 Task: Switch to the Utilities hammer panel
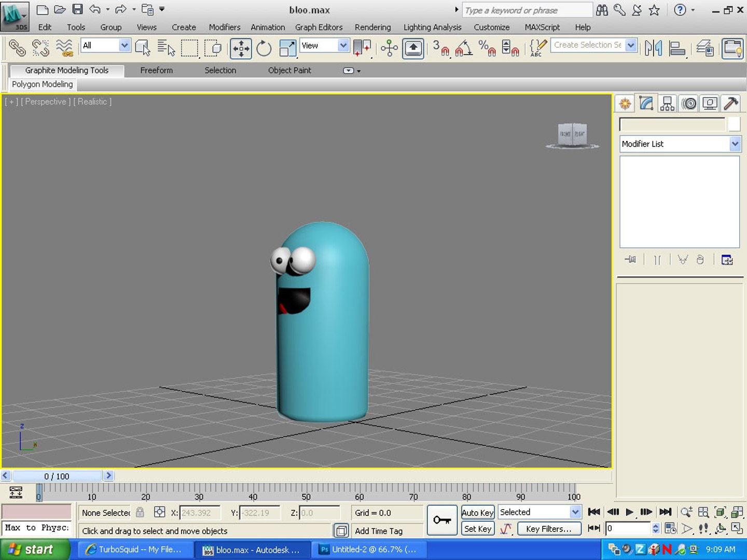tap(731, 104)
